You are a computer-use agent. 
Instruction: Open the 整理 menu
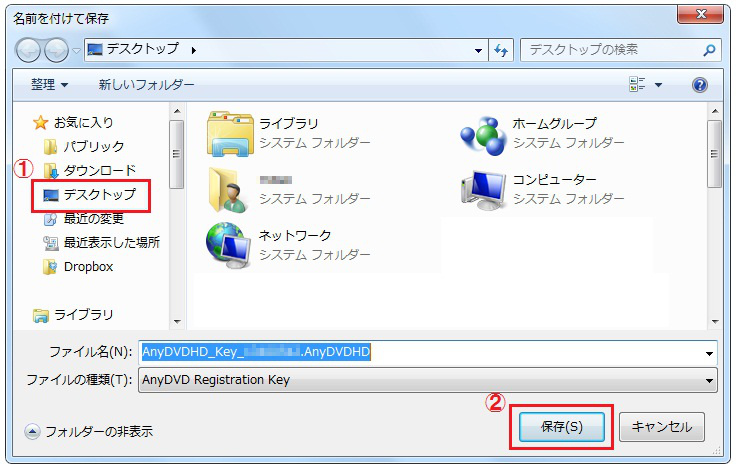point(49,85)
